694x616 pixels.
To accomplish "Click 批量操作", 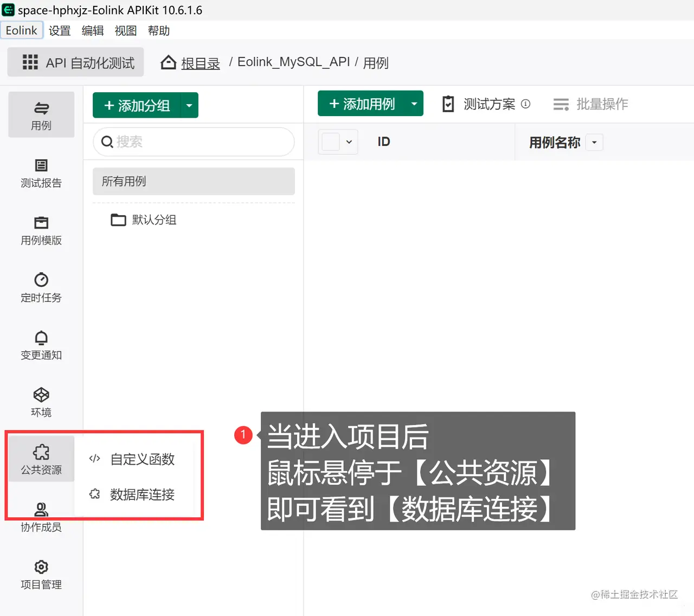I will [x=602, y=104].
